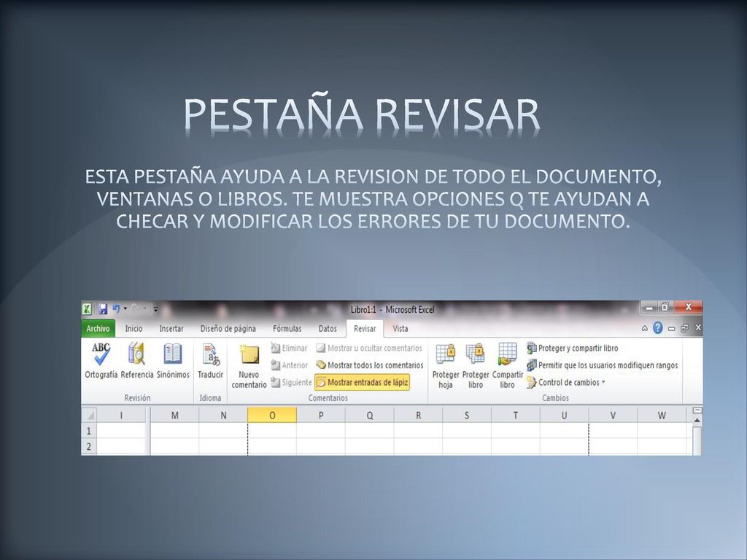This screenshot has width=747, height=560.
Task: Click cell O1 in the spreadsheet
Action: click(x=272, y=431)
